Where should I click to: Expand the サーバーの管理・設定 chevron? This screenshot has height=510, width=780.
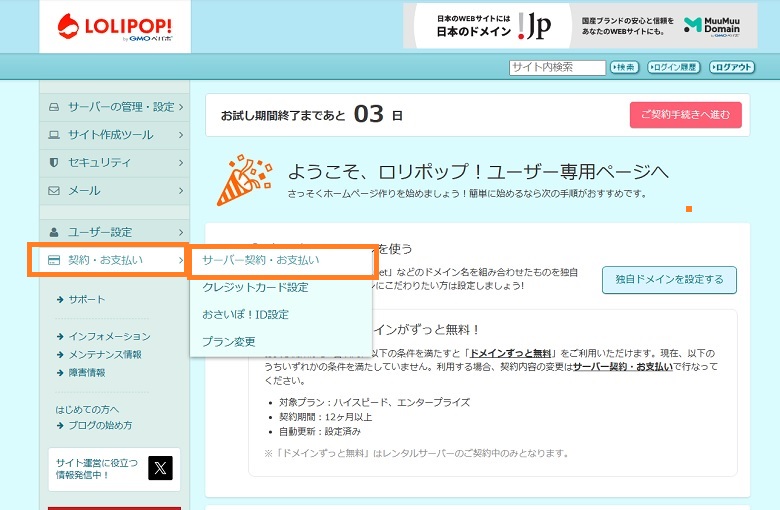pos(181,107)
